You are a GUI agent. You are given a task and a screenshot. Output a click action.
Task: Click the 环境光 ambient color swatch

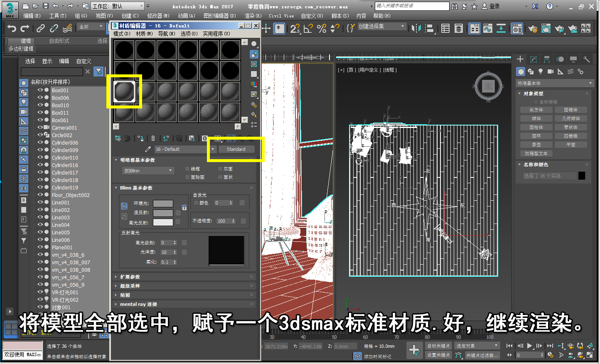[163, 204]
